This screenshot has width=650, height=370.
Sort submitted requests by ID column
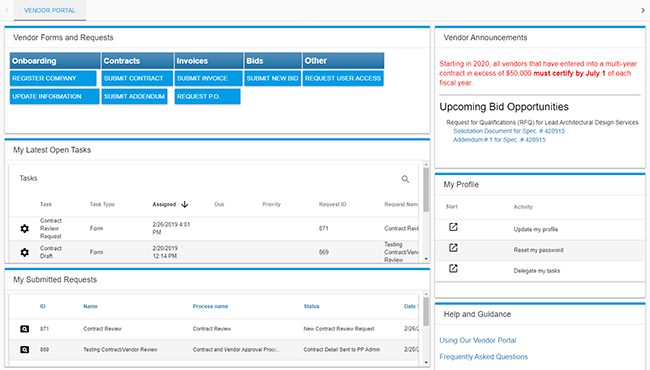[x=43, y=306]
